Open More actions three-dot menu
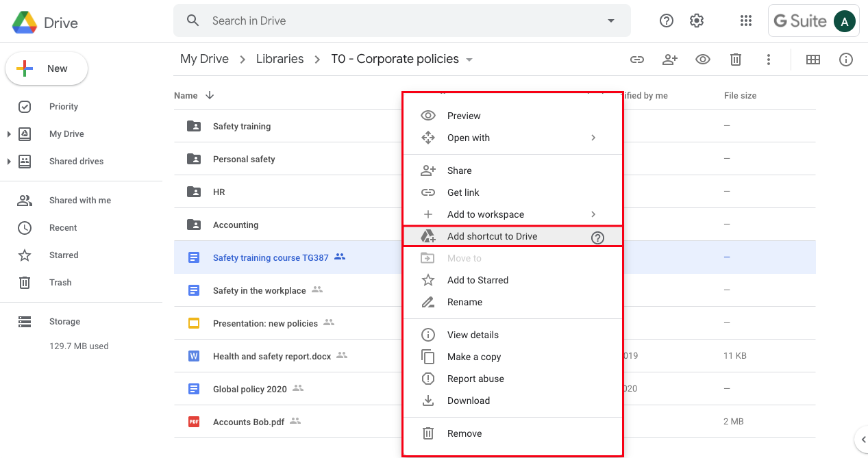 click(x=769, y=60)
